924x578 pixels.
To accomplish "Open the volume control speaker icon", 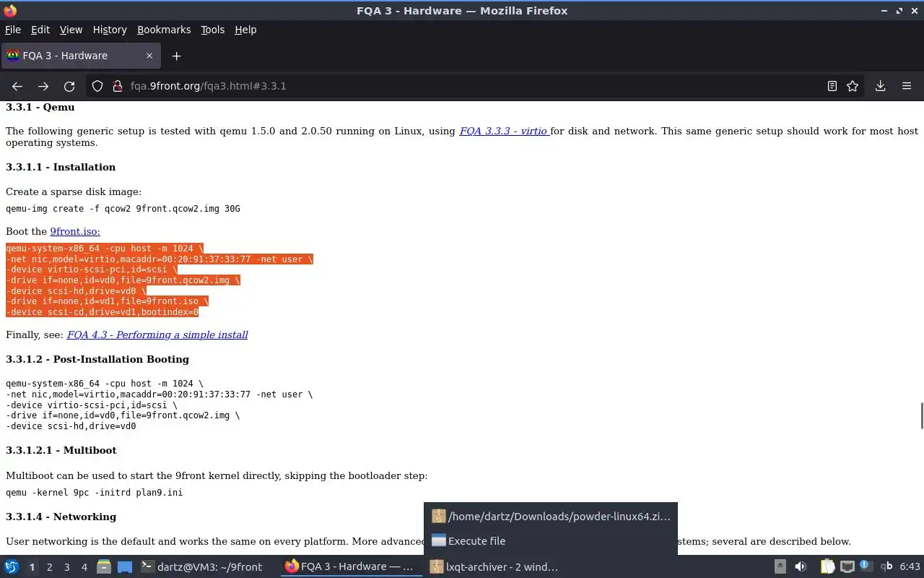I will point(800,567).
